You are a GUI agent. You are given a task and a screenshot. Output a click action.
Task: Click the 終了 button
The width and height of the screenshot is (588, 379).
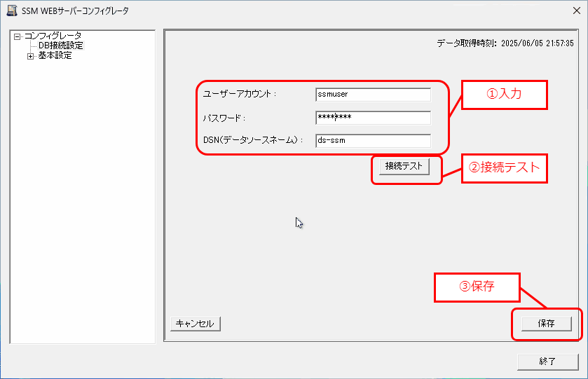click(x=547, y=361)
